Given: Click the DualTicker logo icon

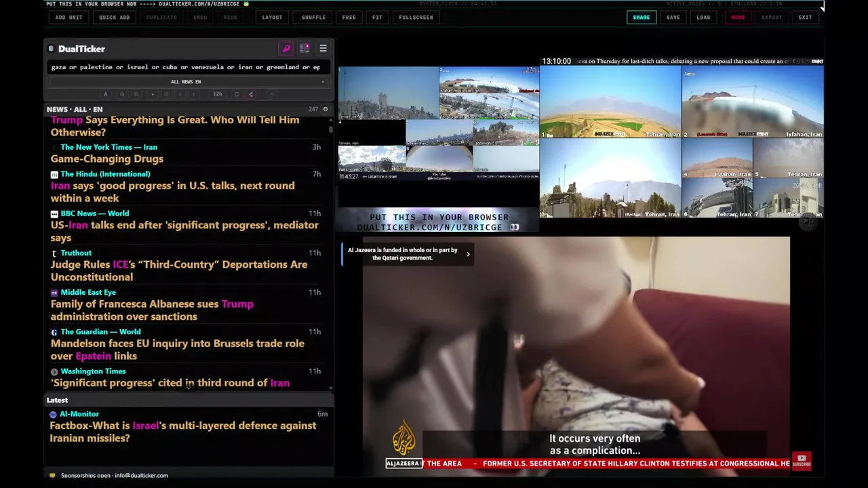Looking at the screenshot, I should point(51,49).
